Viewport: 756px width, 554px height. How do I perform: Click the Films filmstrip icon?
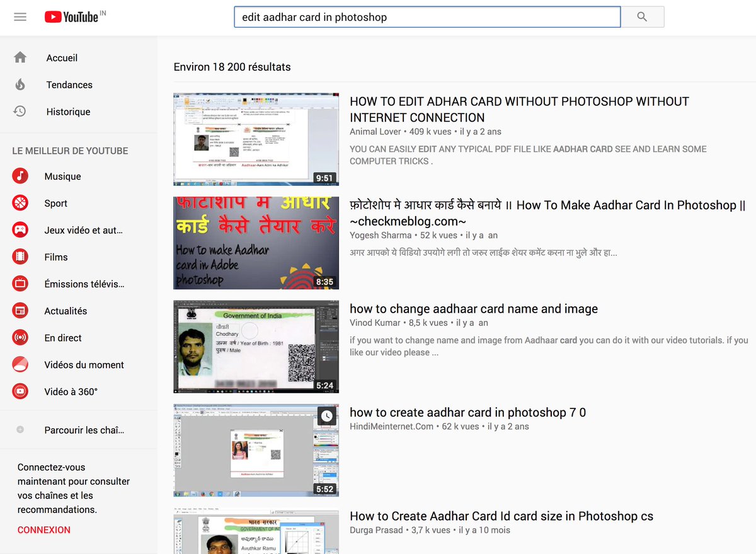20,257
